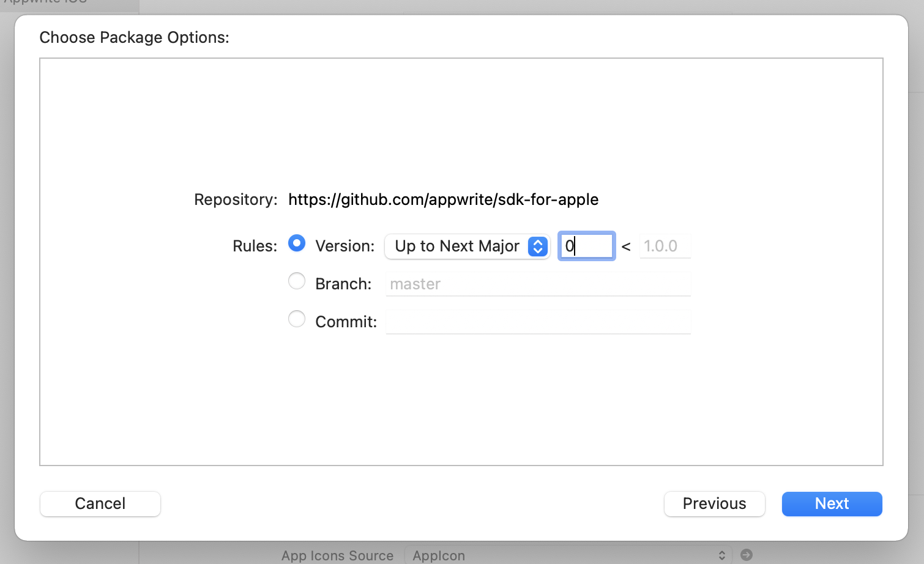Click the arrow icon beside AppIcon dropdown
This screenshot has width=924, height=564.
(746, 555)
